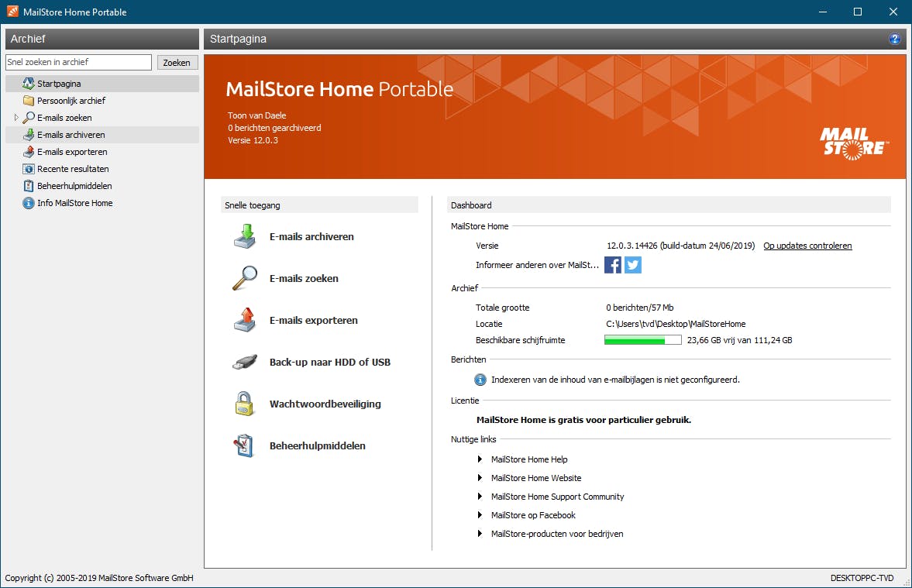The height and width of the screenshot is (588, 912).
Task: Click '0 berichten/57 Mb' total size value
Action: (x=640, y=308)
